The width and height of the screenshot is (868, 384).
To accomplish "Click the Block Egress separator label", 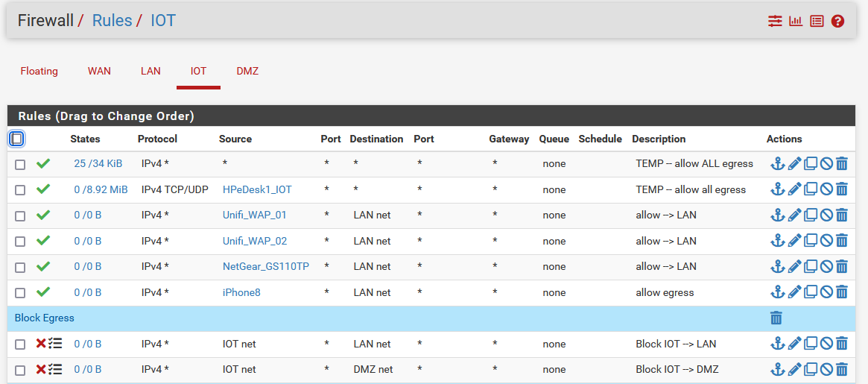I will point(44,318).
